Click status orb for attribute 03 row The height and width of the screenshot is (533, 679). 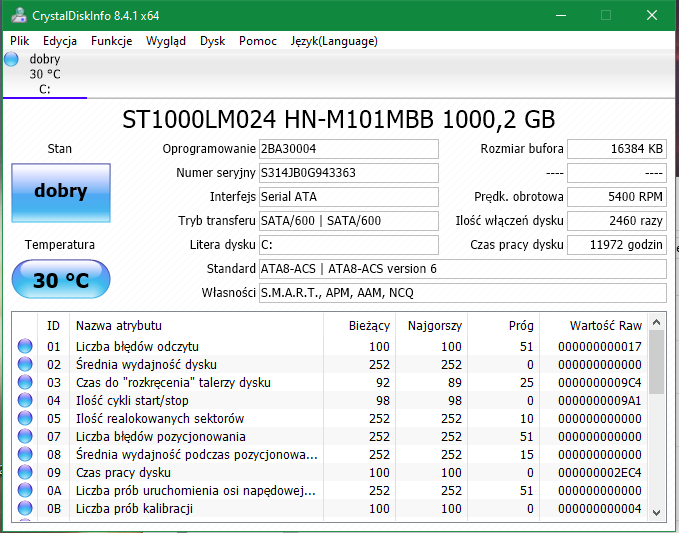pyautogui.click(x=25, y=382)
